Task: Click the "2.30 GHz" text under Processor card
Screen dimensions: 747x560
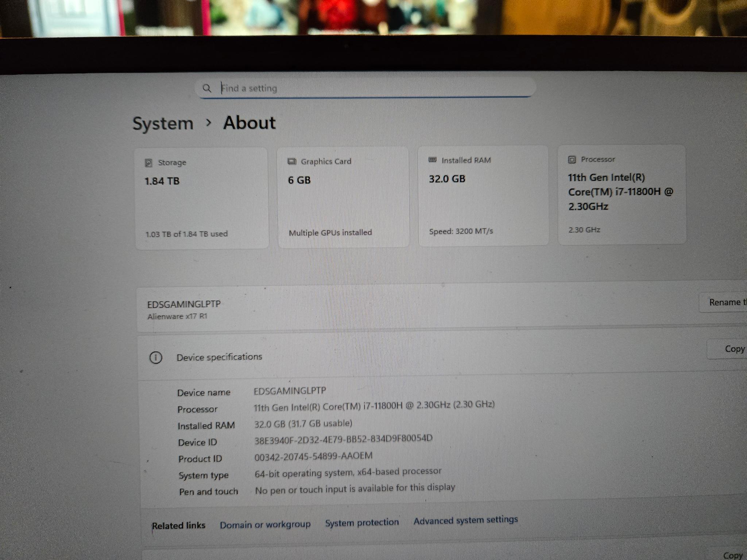Action: coord(584,230)
